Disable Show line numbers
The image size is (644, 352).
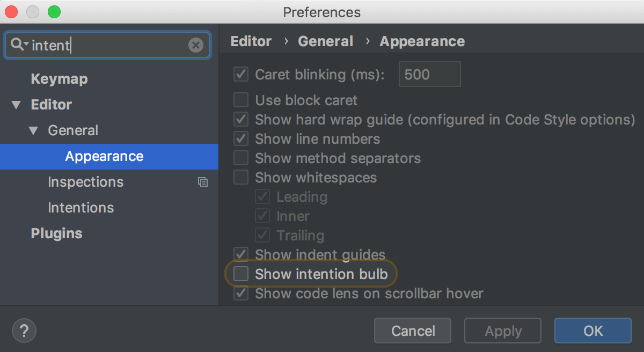click(x=240, y=138)
